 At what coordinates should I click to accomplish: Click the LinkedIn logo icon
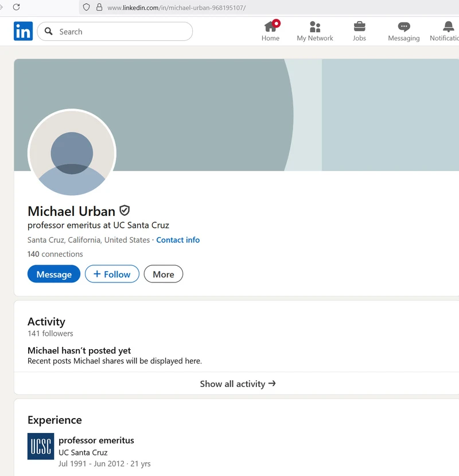point(23,31)
